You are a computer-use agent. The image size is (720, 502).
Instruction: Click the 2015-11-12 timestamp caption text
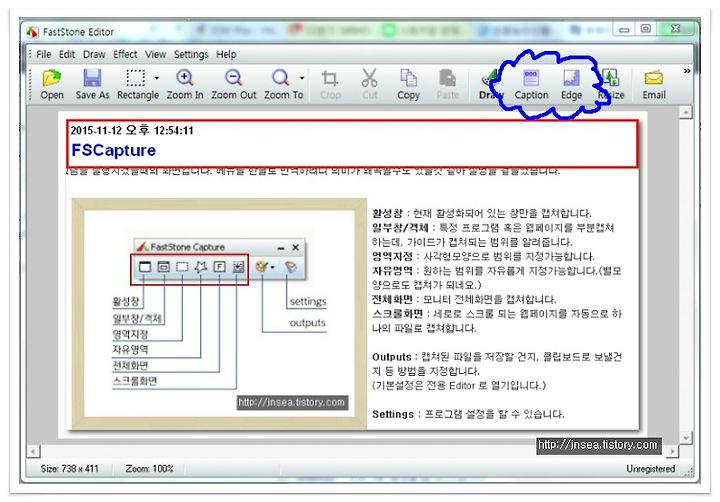coord(132,130)
